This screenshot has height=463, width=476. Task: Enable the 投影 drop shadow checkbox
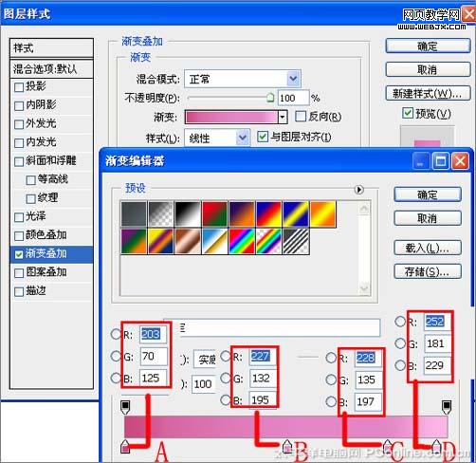tap(19, 87)
